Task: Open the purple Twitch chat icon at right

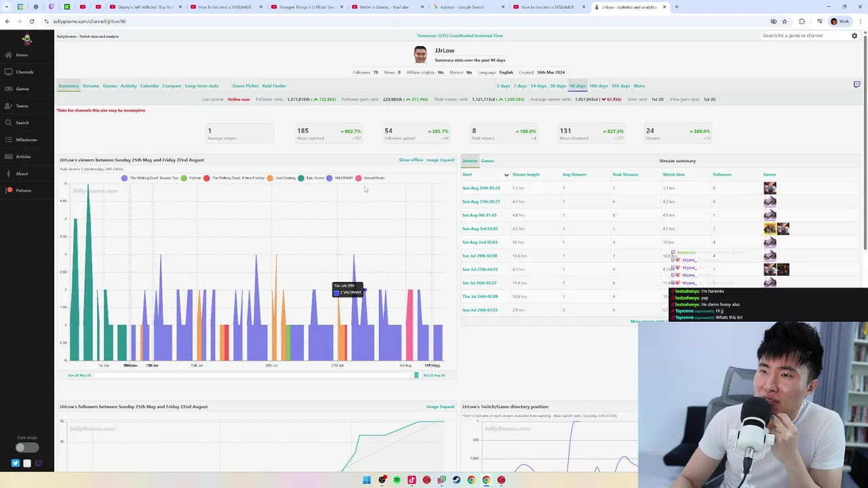Action: point(856,85)
